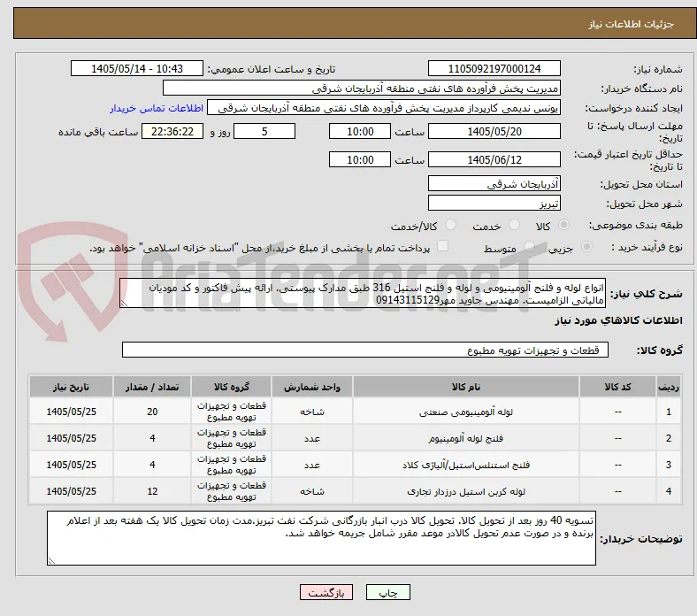697x616 pixels.
Task: Click the need number field 1105092197000124
Action: [494, 68]
